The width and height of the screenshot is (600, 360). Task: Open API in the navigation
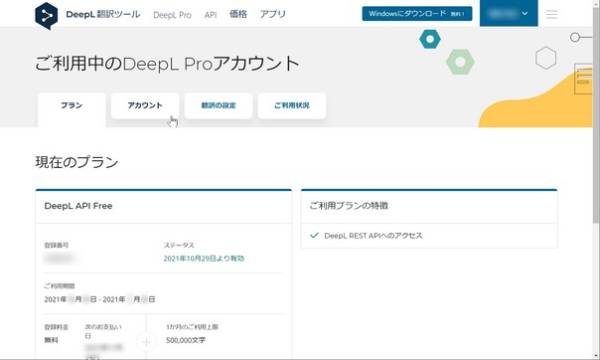(x=210, y=15)
